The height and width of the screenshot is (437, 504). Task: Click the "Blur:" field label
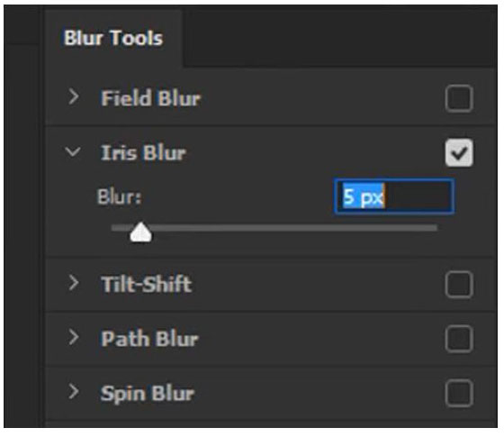[119, 196]
